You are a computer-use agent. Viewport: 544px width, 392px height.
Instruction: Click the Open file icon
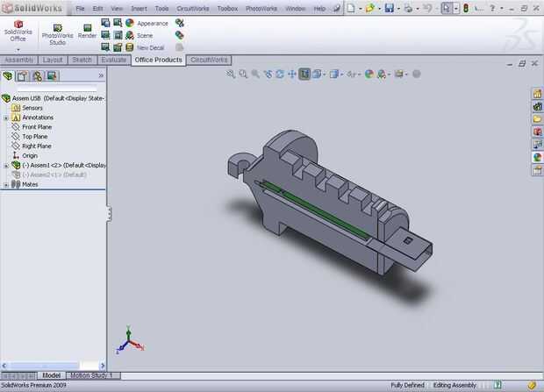[370, 8]
